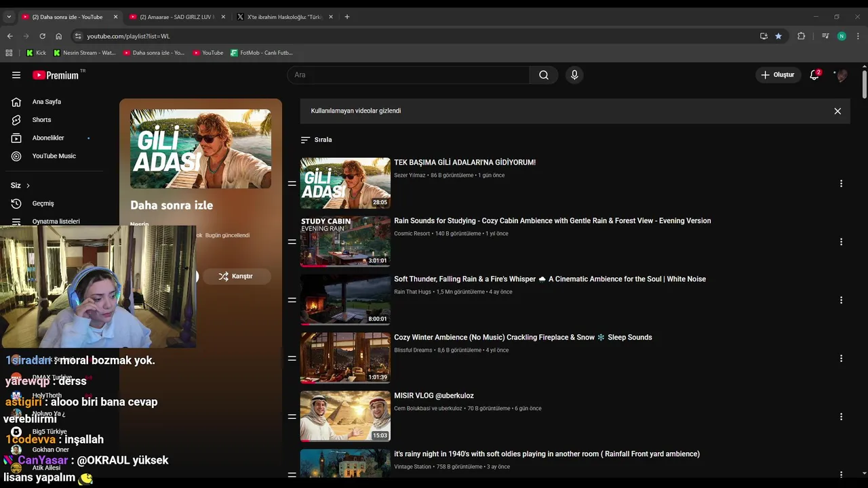Grab the reorder handle of Gili Adaları video
This screenshot has width=868, height=488.
(292, 184)
